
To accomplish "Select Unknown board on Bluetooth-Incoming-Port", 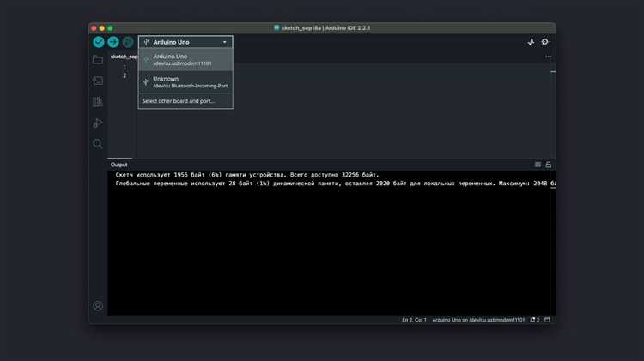I will 185,82.
